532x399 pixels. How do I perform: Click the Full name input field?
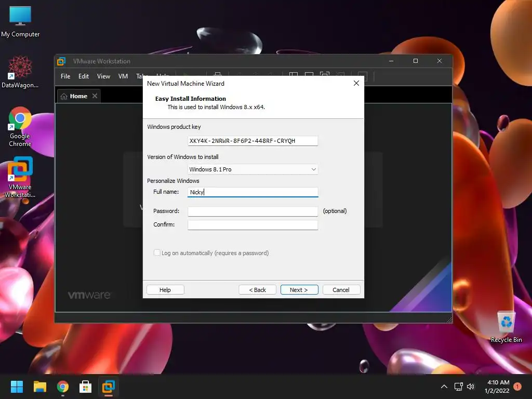pyautogui.click(x=253, y=192)
